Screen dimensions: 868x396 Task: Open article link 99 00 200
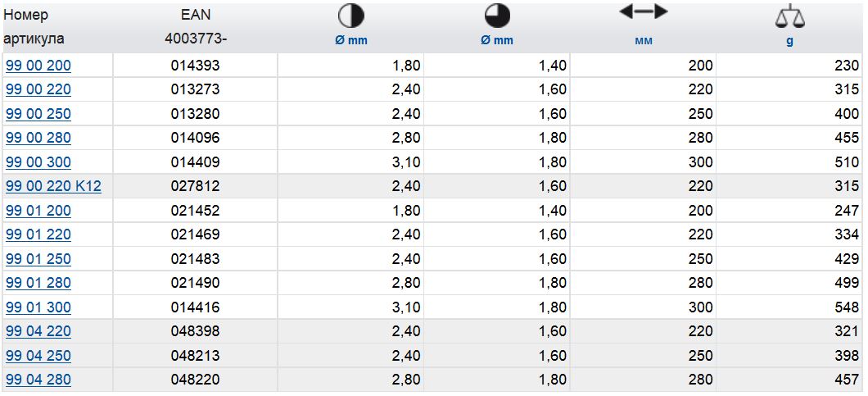[38, 66]
